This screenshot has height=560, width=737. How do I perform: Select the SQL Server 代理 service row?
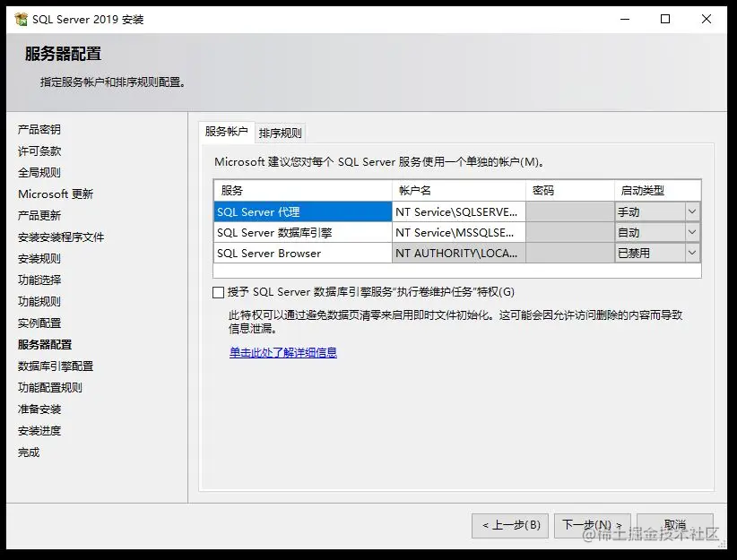click(x=302, y=211)
